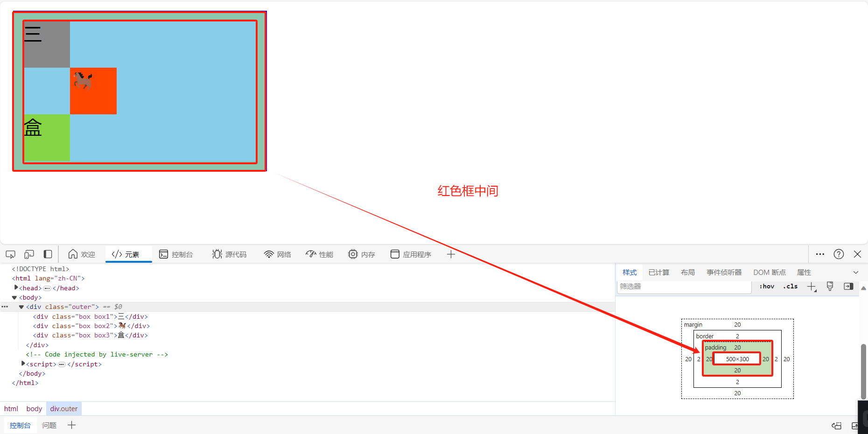The image size is (868, 434).
Task: Toggle the .cls element classes panel
Action: [791, 287]
